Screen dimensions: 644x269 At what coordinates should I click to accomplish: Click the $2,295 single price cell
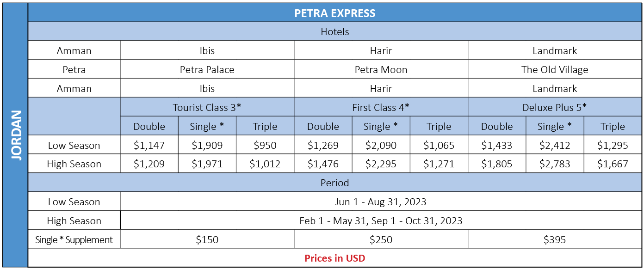(381, 164)
